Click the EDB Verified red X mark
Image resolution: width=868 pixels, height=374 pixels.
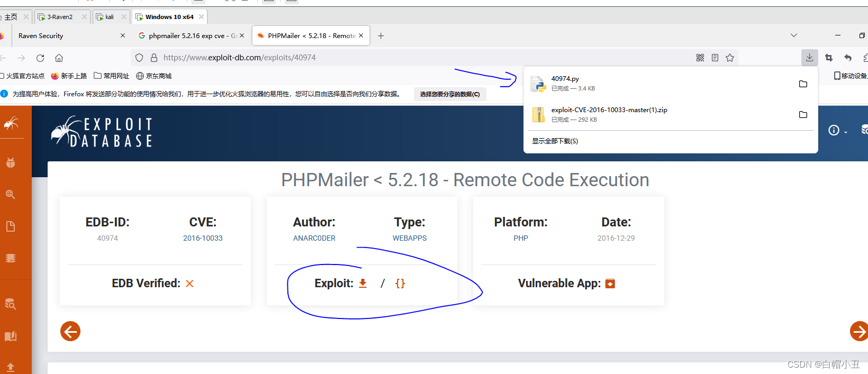pos(189,284)
